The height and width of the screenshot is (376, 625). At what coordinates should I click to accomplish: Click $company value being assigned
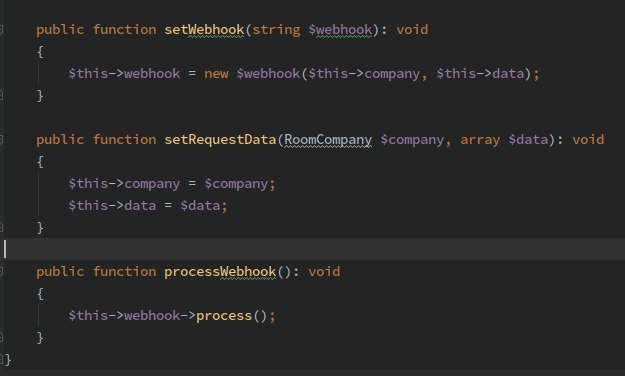click(x=236, y=184)
